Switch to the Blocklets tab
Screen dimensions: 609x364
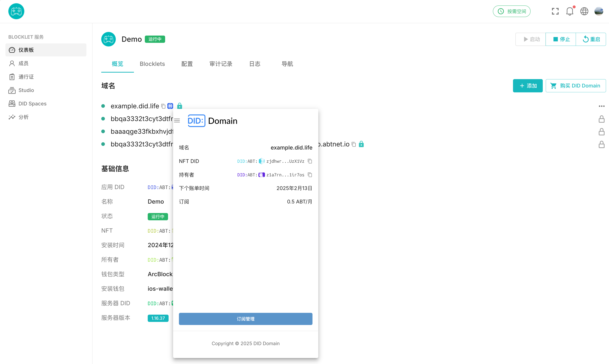152,64
